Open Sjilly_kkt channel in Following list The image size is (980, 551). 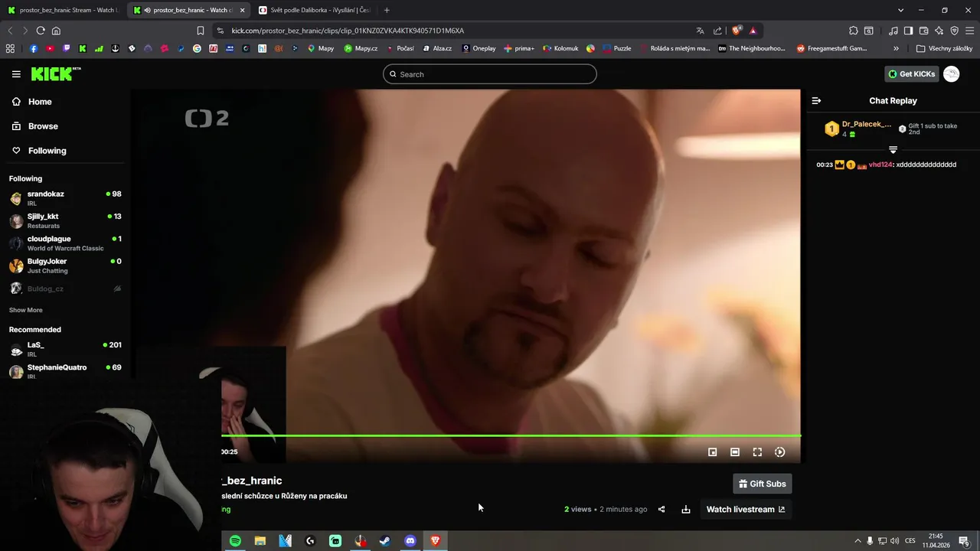[x=65, y=220]
